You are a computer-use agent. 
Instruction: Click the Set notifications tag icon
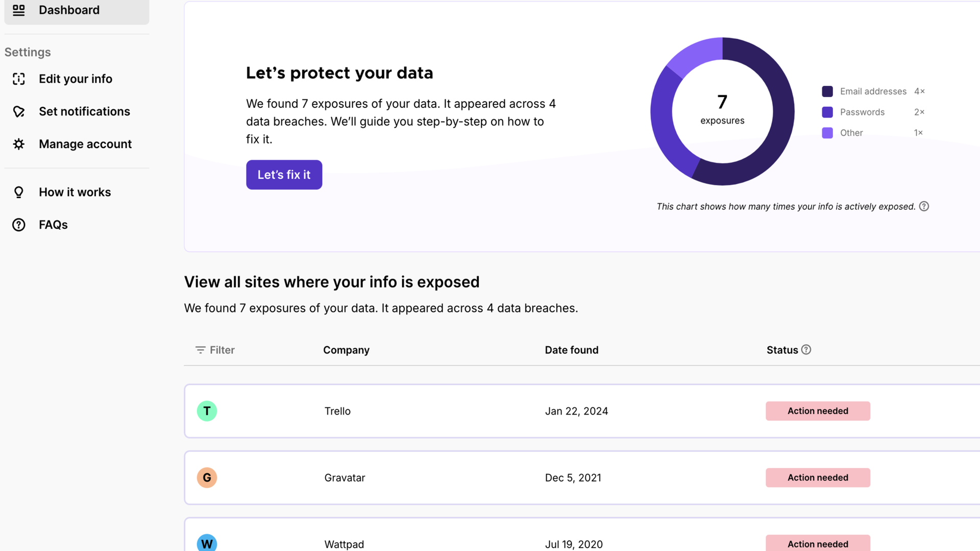[x=19, y=111]
